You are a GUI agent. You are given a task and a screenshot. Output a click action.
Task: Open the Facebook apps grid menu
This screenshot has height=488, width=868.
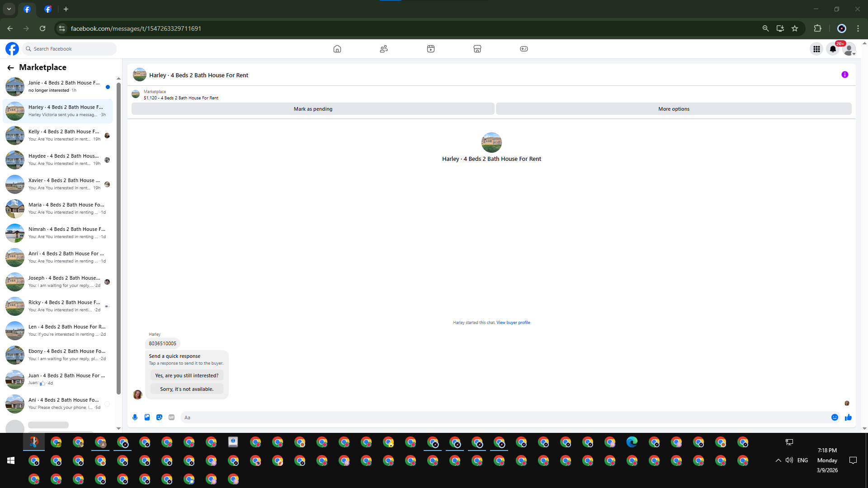pos(816,49)
